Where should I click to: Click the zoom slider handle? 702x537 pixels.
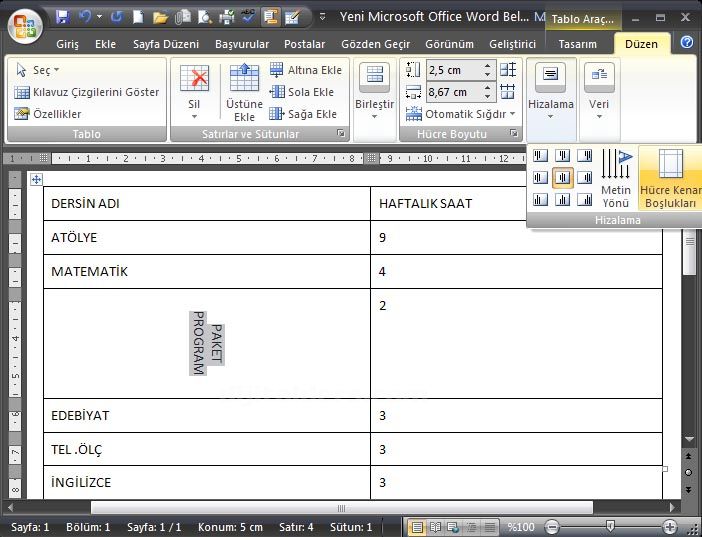tap(610, 526)
